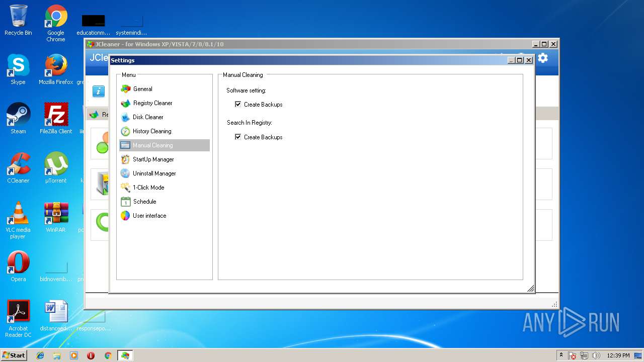Select Registry Cleaner in settings menu
This screenshot has width=644, height=362.
[x=165, y=103]
